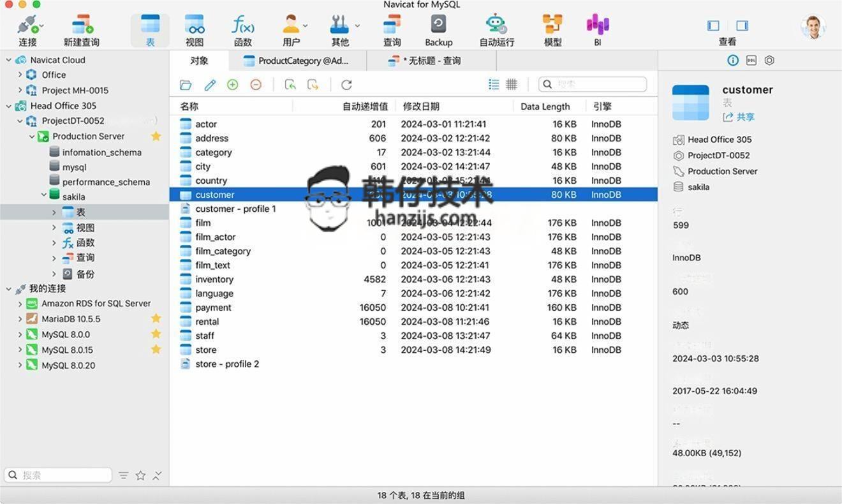Screen dimensions: 842x504
Task: Select the actor table row
Action: point(413,124)
